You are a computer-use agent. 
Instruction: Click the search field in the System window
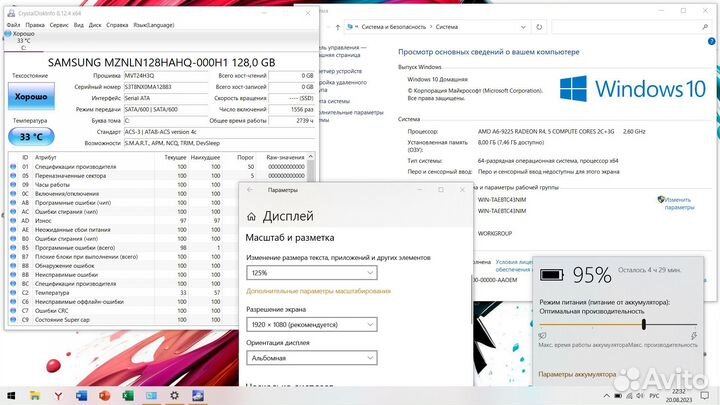pos(630,27)
